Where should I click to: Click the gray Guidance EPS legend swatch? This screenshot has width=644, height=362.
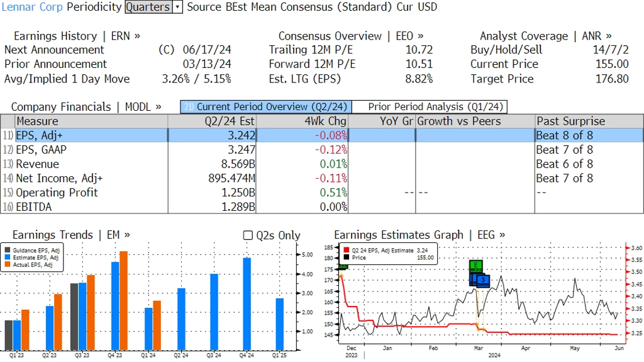[x=8, y=250]
